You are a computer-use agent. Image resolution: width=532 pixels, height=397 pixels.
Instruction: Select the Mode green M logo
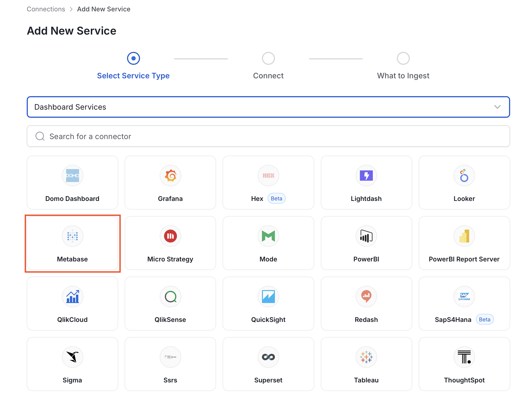tap(268, 236)
